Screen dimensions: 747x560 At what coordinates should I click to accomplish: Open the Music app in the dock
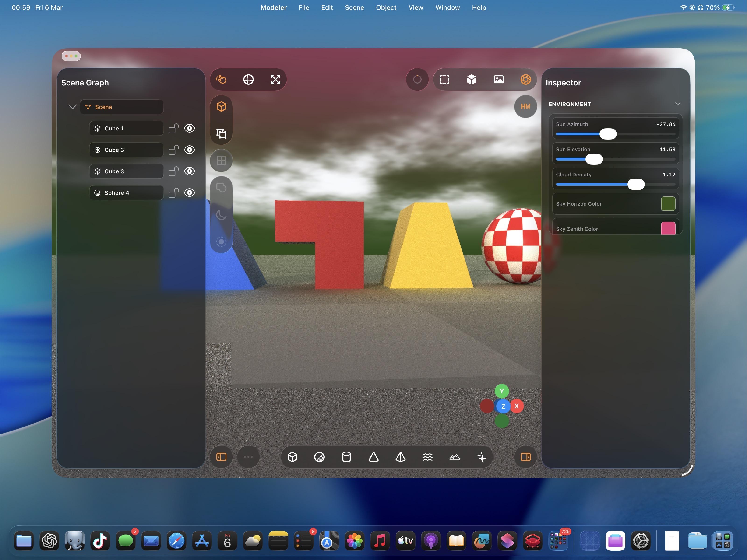[380, 541]
